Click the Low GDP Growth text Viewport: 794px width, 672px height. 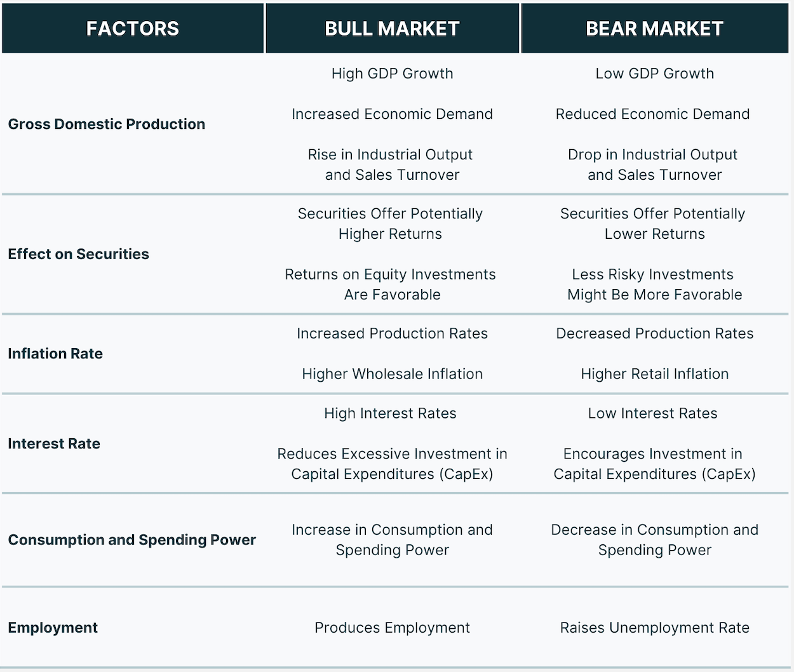tap(655, 74)
